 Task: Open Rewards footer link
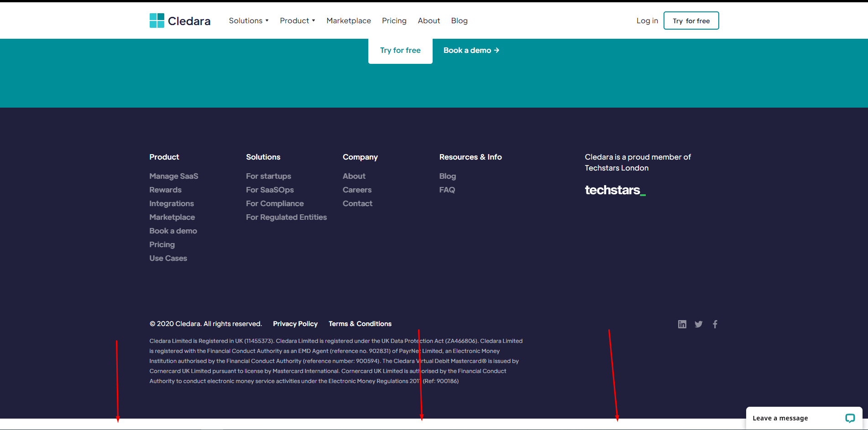click(x=165, y=190)
